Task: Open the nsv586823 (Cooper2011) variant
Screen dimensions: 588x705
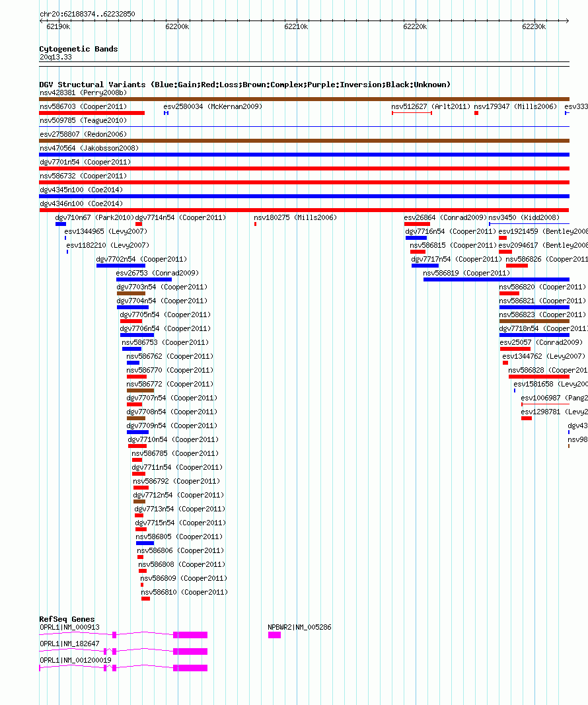Action: (x=542, y=315)
